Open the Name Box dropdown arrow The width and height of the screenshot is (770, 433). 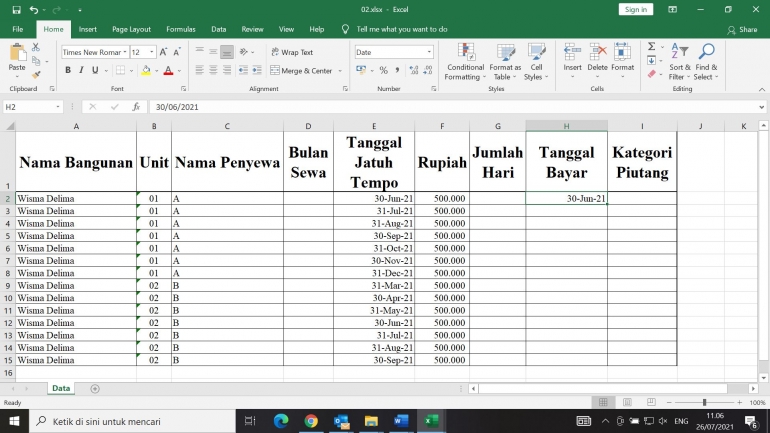(x=58, y=107)
